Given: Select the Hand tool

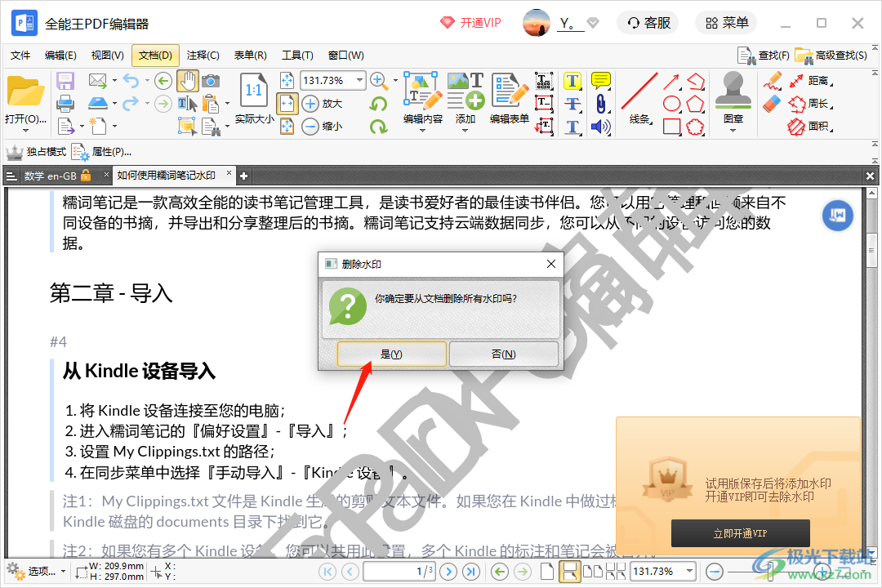Looking at the screenshot, I should 187,81.
